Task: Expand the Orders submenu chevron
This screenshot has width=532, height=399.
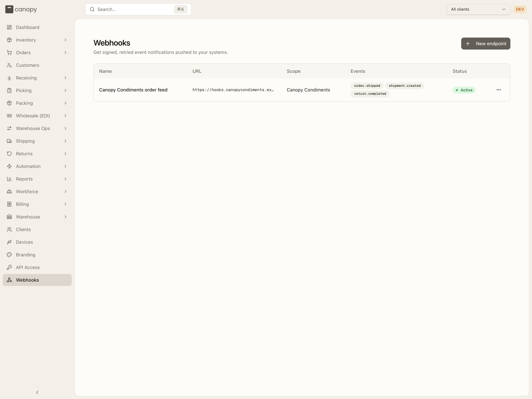Action: click(65, 52)
